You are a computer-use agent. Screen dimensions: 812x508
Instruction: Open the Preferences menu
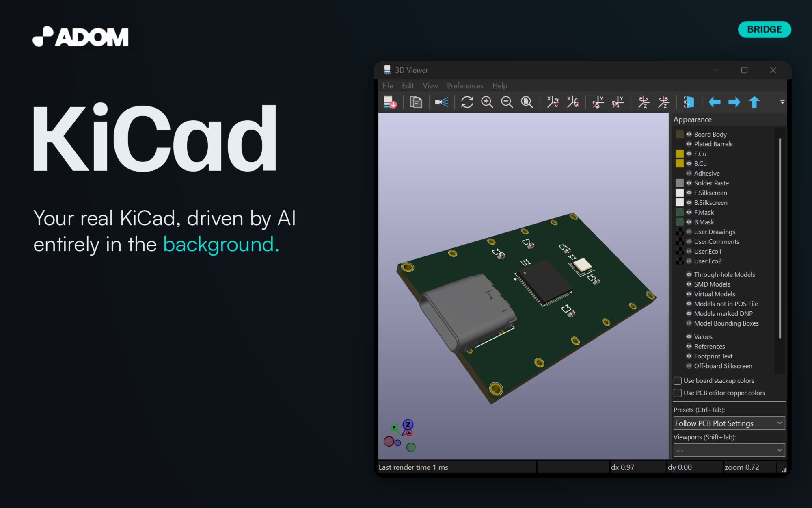click(x=465, y=86)
